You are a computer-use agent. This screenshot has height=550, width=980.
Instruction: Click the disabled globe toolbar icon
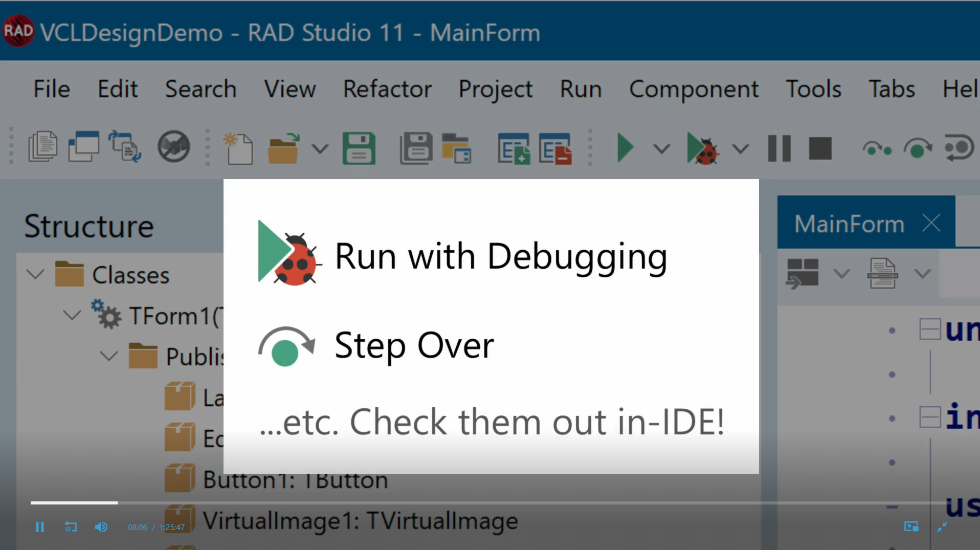coord(174,147)
